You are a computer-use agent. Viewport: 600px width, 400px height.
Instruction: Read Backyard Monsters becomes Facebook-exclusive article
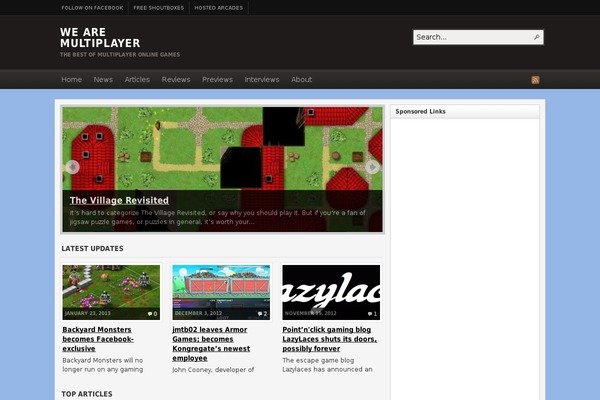pos(98,339)
